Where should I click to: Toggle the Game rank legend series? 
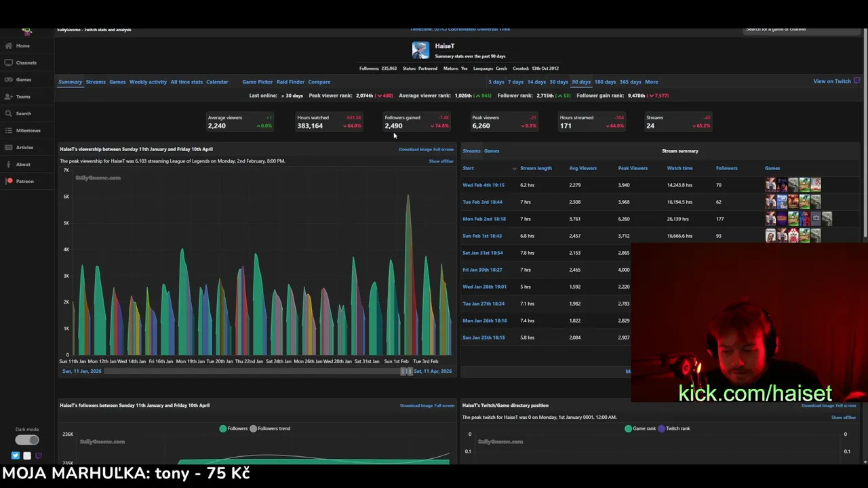coord(640,428)
